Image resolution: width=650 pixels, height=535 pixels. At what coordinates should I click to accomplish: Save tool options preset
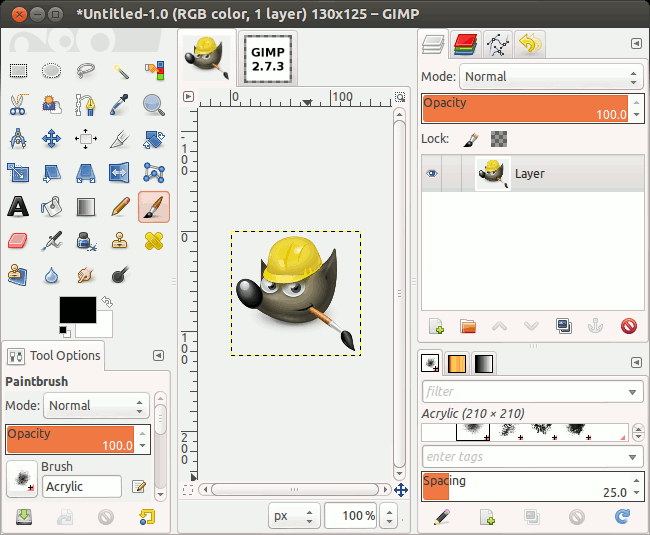[x=24, y=517]
